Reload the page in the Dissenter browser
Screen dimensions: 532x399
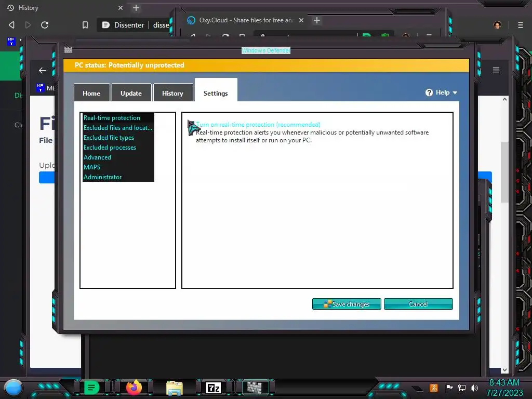(x=45, y=25)
